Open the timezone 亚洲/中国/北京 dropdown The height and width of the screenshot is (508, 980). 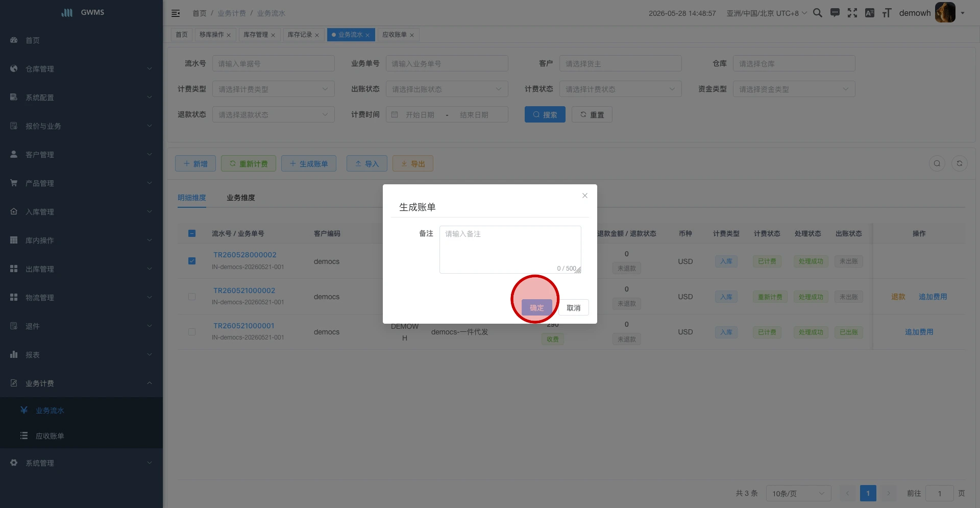pyautogui.click(x=767, y=13)
